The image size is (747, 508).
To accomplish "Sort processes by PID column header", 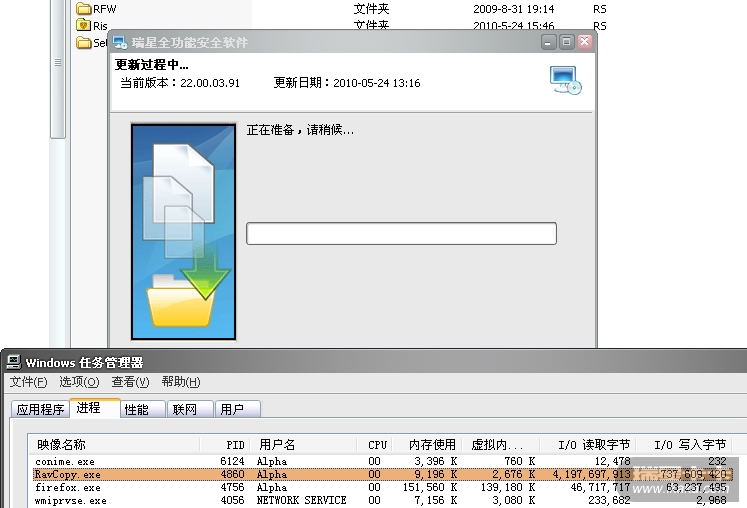I will [x=225, y=445].
